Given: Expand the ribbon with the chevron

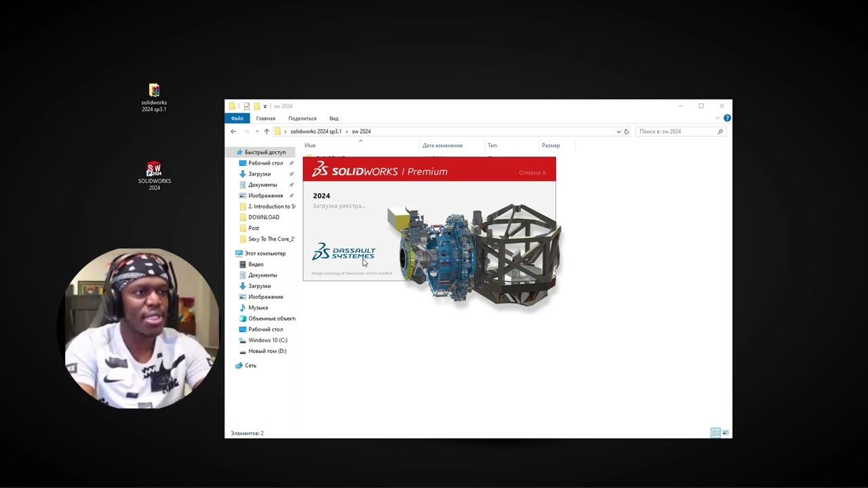Looking at the screenshot, I should tap(717, 118).
